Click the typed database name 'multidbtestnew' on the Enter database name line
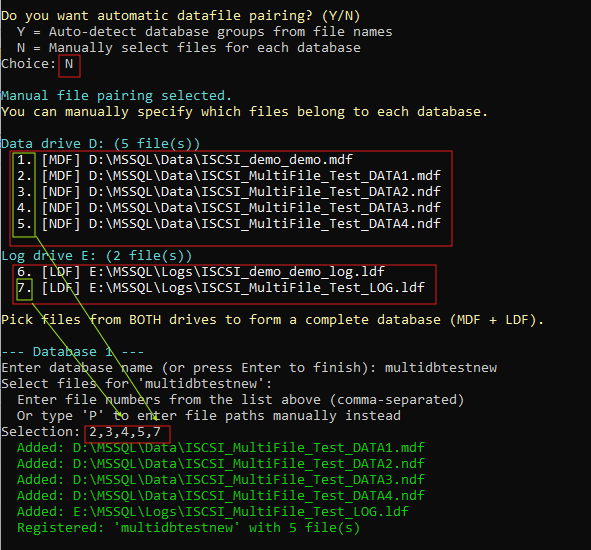Screen dimensions: 591x550 coord(441,368)
